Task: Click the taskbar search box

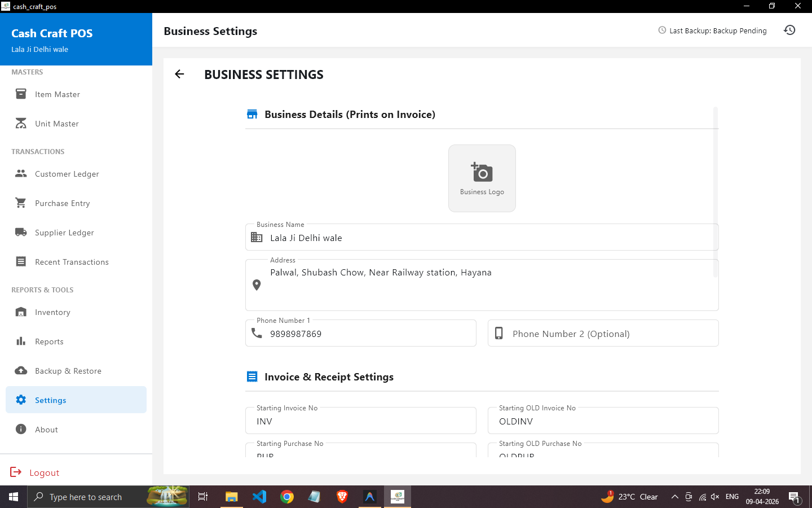Action: tap(108, 497)
